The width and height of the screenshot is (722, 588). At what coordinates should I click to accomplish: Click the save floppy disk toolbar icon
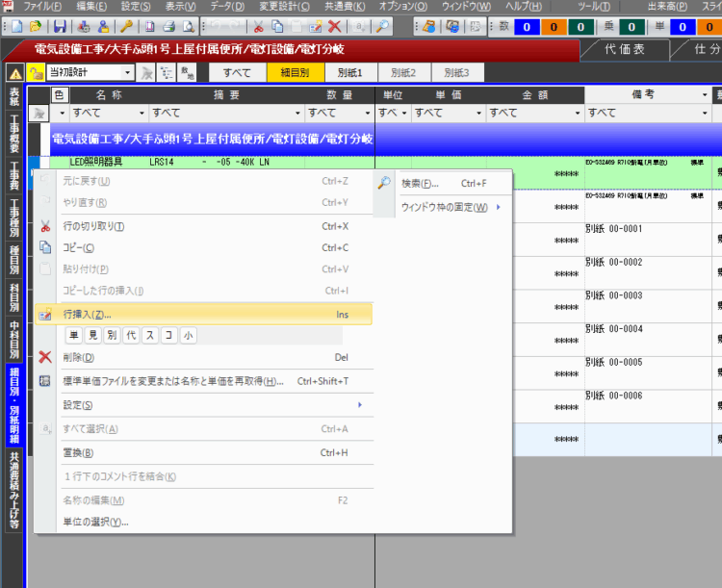(x=60, y=27)
